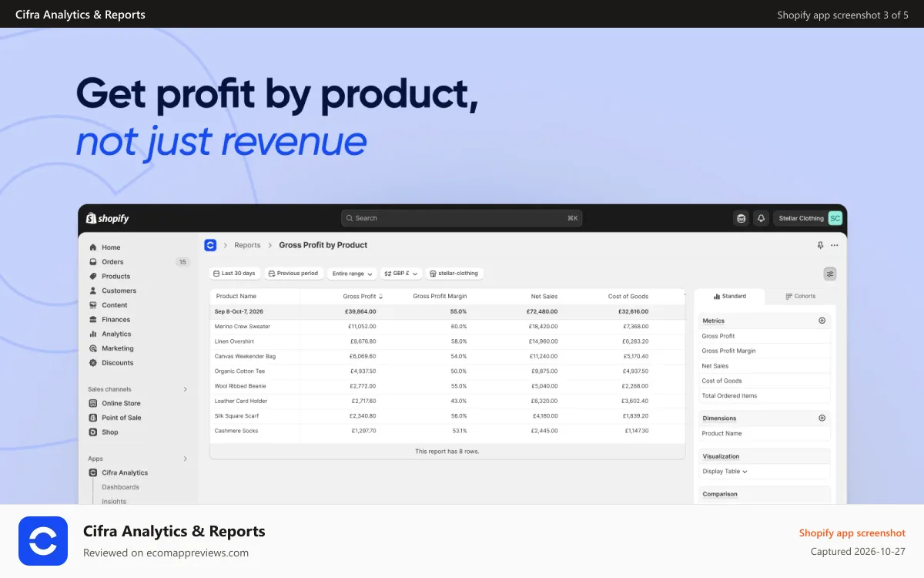Viewport: 924px width, 578px height.
Task: Select the Total Ordered Items metric
Action: click(x=765, y=395)
